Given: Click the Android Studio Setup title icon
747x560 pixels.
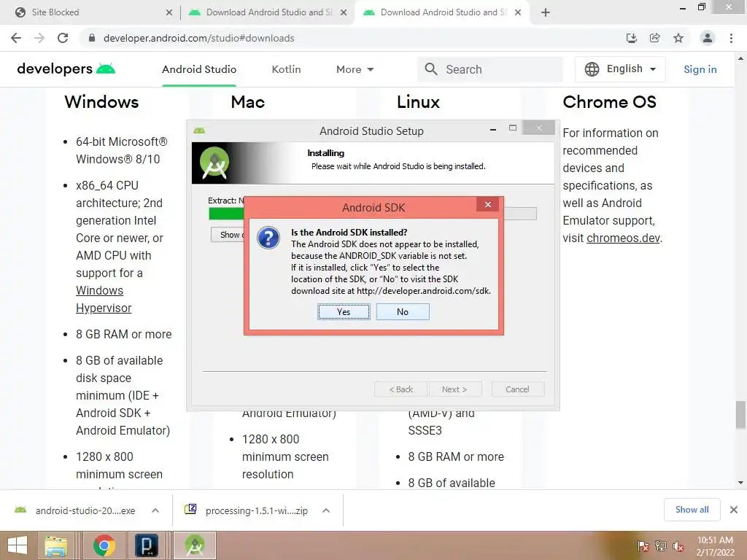Looking at the screenshot, I should point(199,131).
